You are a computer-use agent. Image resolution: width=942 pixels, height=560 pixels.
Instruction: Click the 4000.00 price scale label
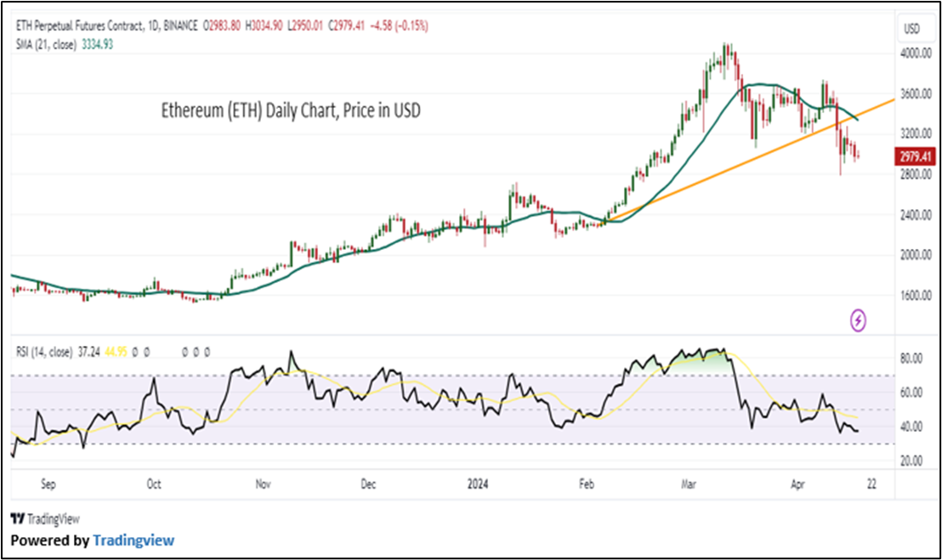[916, 54]
